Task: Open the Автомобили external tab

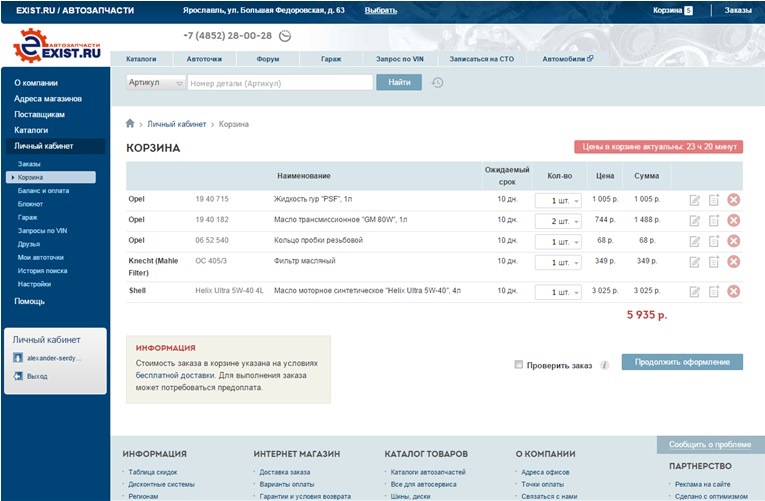Action: pyautogui.click(x=568, y=59)
